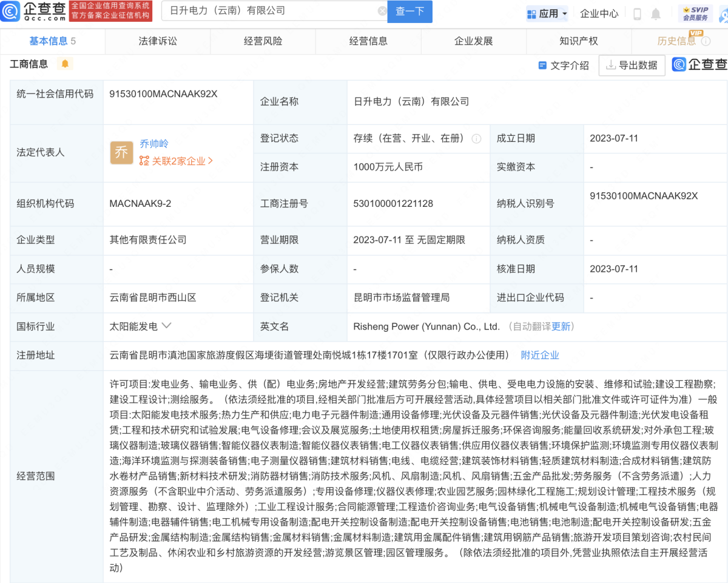The width and height of the screenshot is (728, 583).
Task: Click the 企业名称 value 日升电力（云南）有限公司
Action: 411,102
